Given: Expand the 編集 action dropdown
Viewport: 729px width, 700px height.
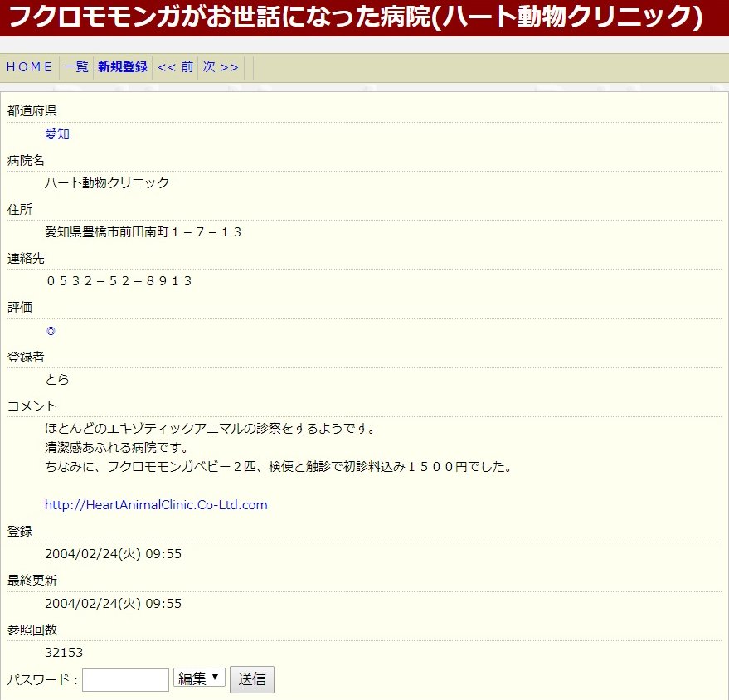Looking at the screenshot, I should click(199, 678).
